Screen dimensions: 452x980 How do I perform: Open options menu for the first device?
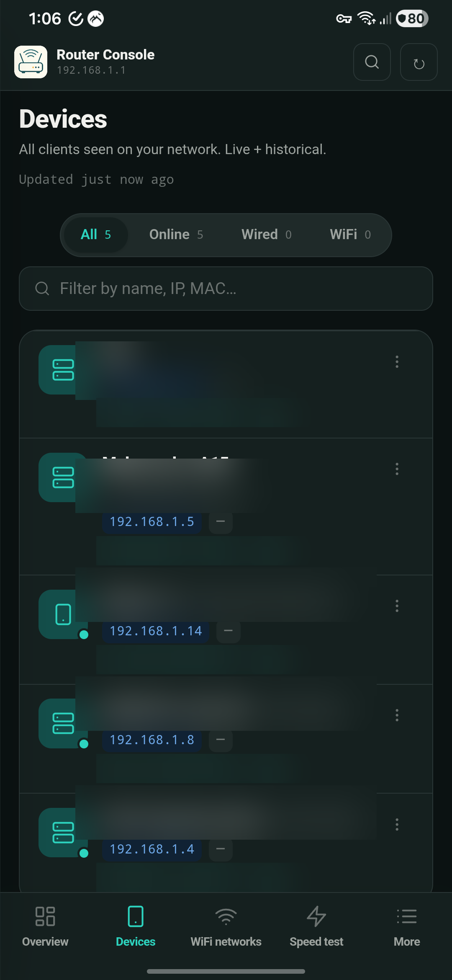pyautogui.click(x=397, y=362)
